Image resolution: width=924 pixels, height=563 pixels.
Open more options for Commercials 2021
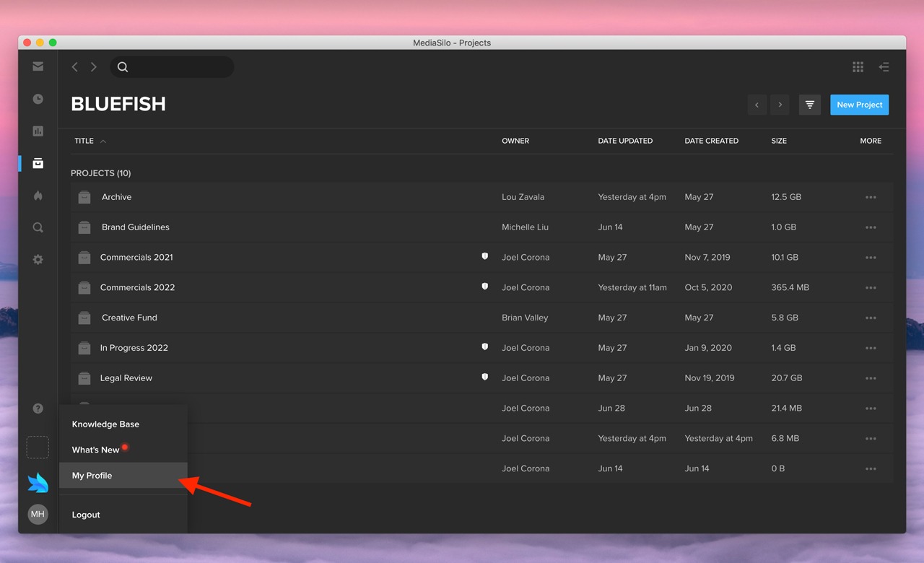pos(871,258)
